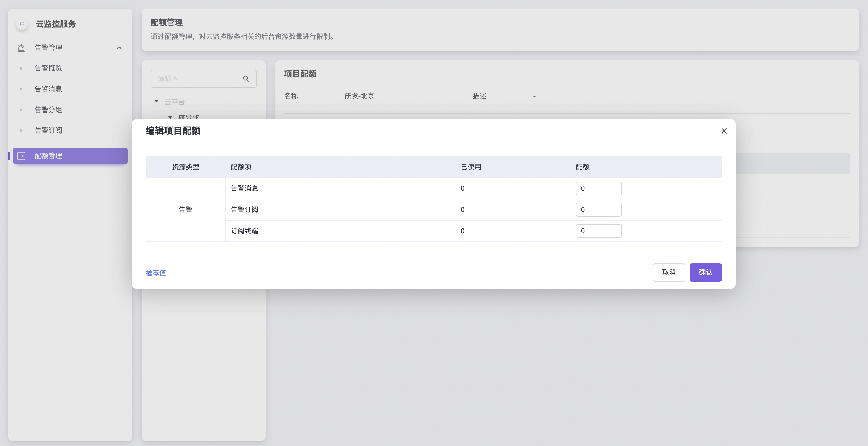Confirm with the 确认 button

pos(705,272)
